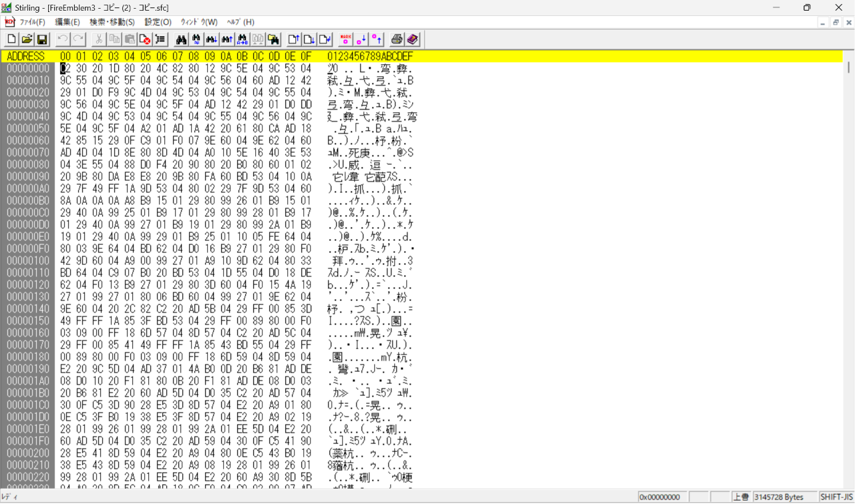Click the binoculars A→B replace icon

[242, 39]
